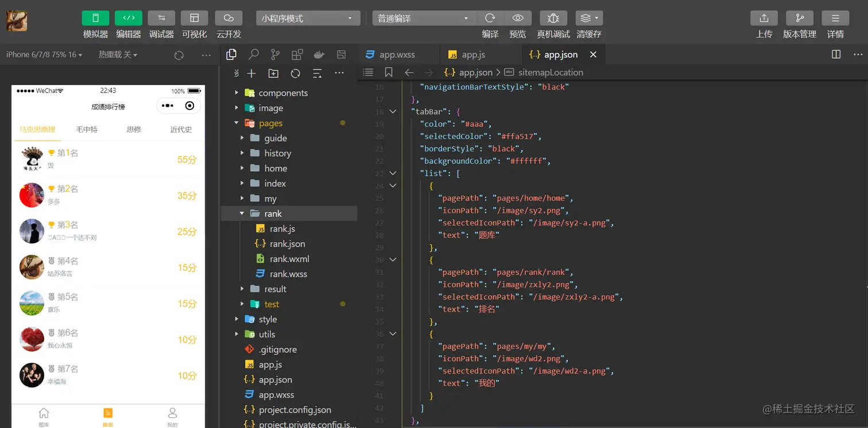This screenshot has width=868, height=428.
Task: Click the upload (上传) button
Action: (764, 18)
